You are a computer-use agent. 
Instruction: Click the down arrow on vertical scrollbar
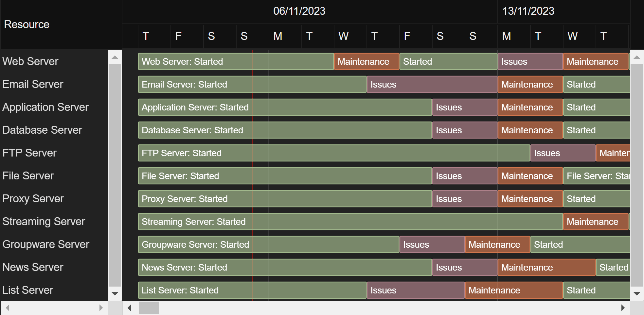point(637,293)
